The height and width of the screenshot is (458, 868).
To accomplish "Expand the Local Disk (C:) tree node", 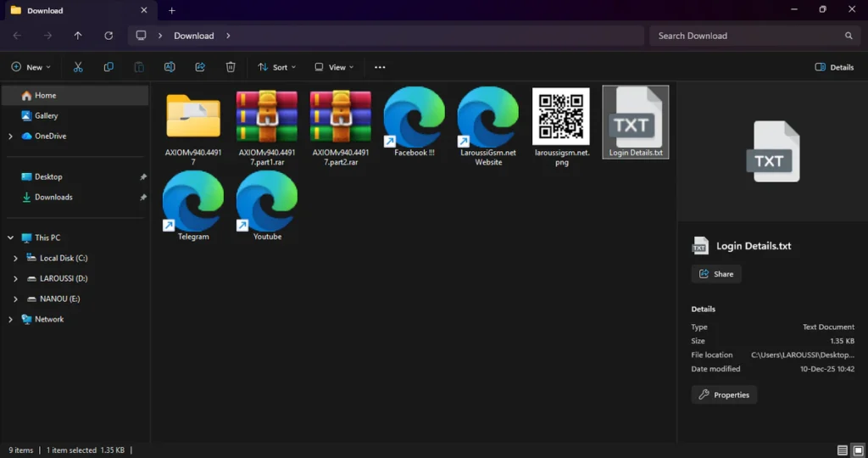I will click(x=15, y=258).
